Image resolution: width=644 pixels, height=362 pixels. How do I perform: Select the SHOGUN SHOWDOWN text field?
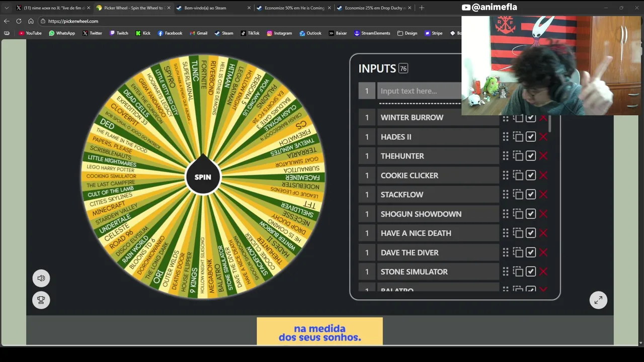438,214
